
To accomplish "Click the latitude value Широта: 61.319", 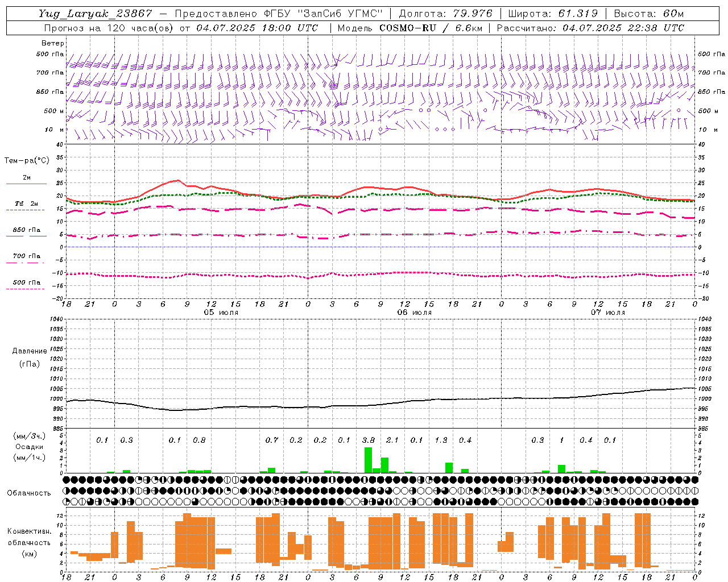I will [x=553, y=14].
